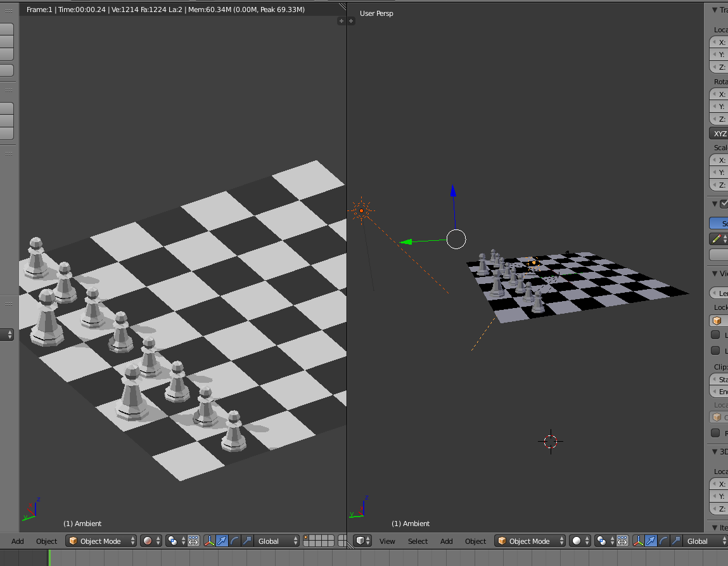Open the Object Mode dropdown in right viewport
The image size is (728, 566).
click(529, 541)
